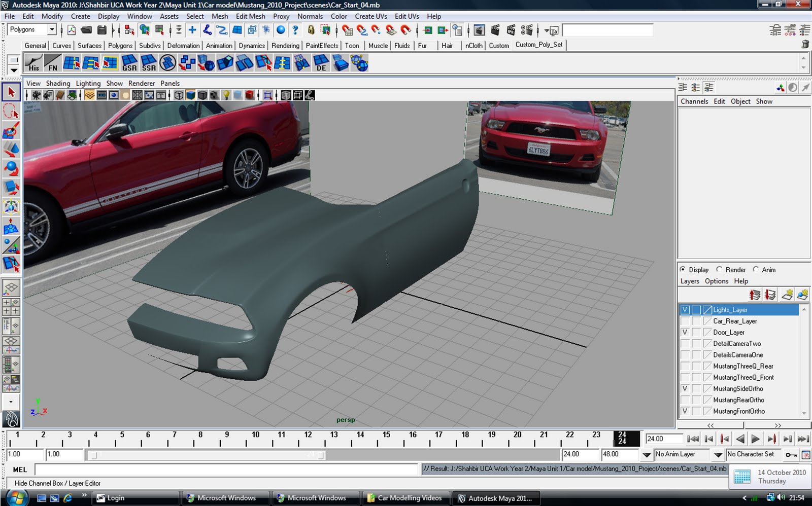The width and height of the screenshot is (812, 506).
Task: Open the Shading panel menu
Action: click(58, 83)
